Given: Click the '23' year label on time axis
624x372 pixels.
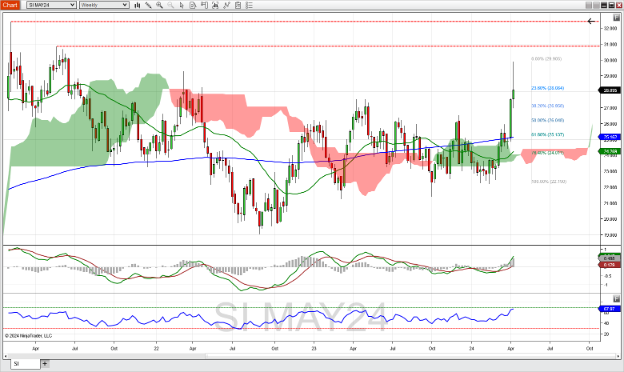Looking at the screenshot, I should (x=314, y=349).
